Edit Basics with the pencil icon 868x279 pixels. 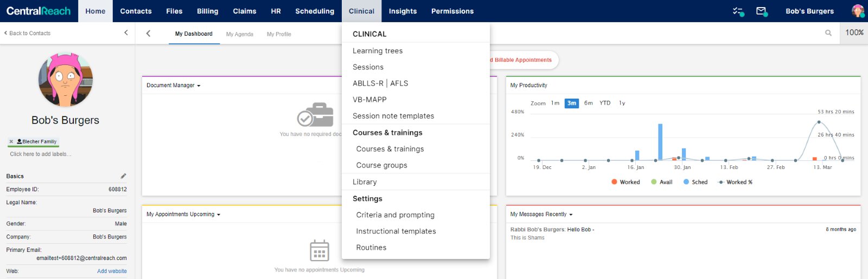tap(123, 176)
